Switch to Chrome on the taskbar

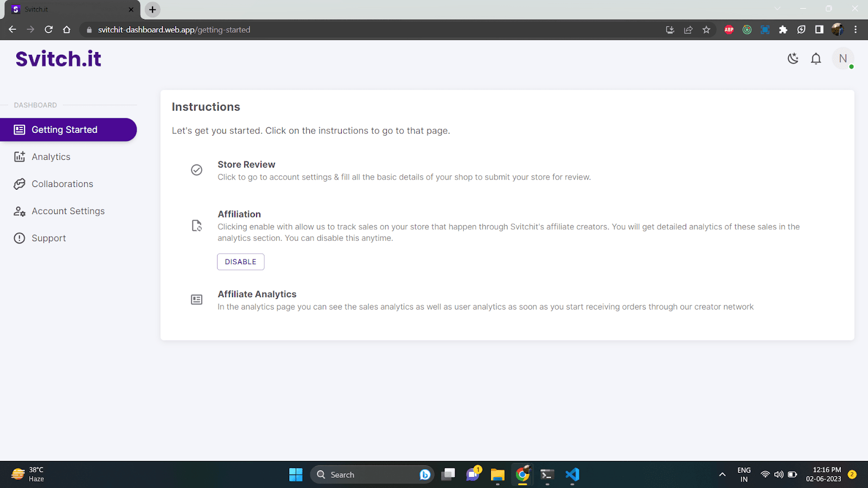tap(522, 474)
